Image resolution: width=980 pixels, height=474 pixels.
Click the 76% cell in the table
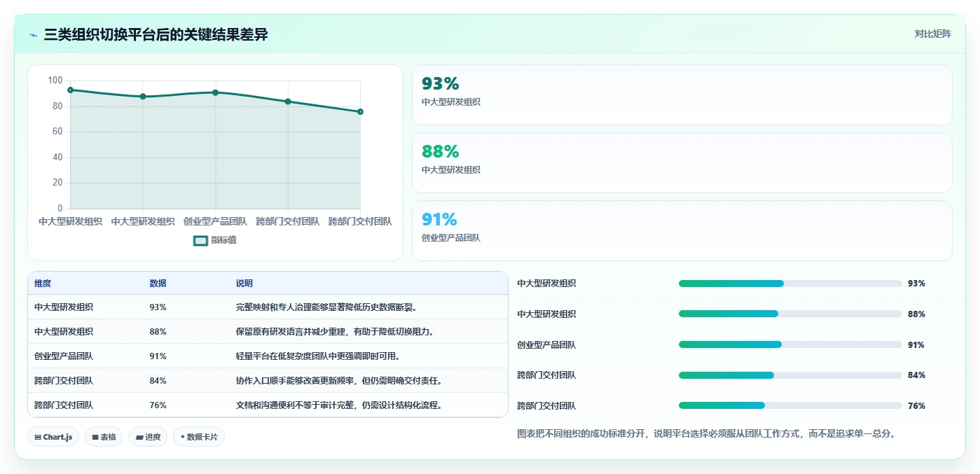click(158, 405)
